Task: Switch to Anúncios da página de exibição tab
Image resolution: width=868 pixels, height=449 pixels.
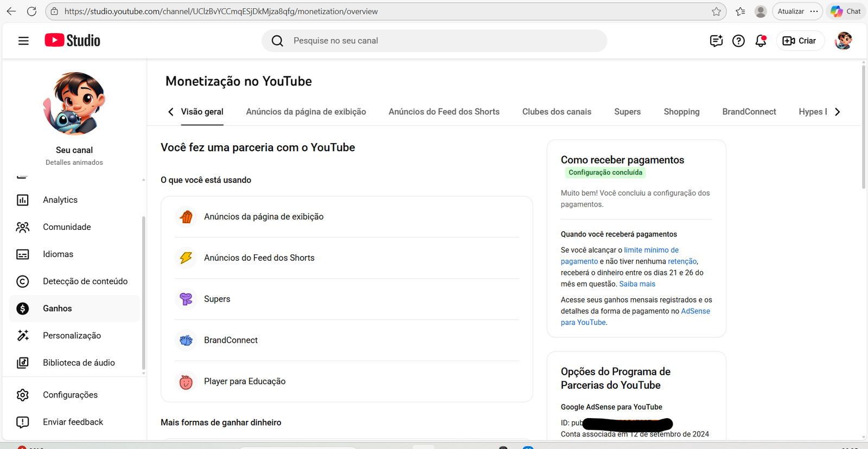Action: click(x=306, y=112)
